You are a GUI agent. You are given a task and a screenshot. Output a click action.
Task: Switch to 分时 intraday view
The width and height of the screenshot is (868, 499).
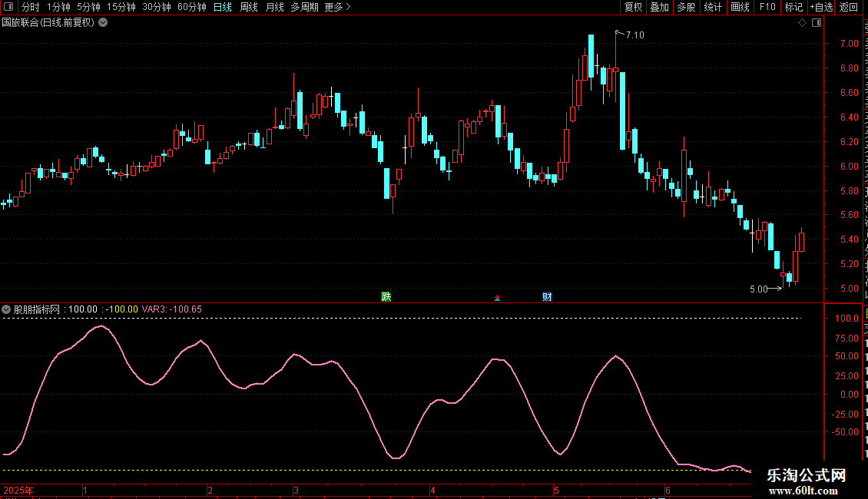point(31,7)
